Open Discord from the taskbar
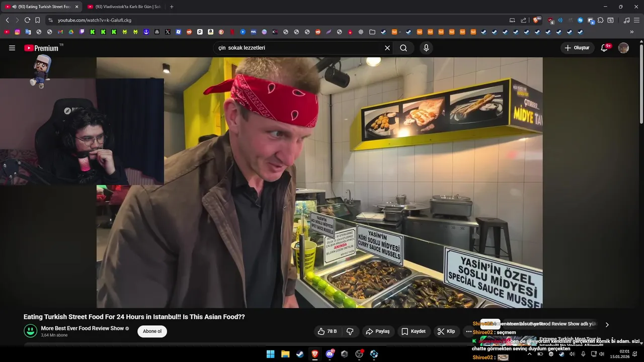The width and height of the screenshot is (644, 362). 330,354
